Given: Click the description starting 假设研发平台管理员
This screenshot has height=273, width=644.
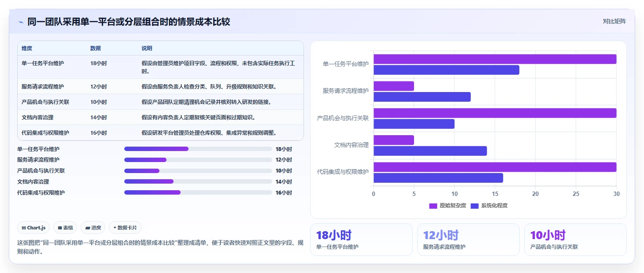Looking at the screenshot, I should 209,133.
